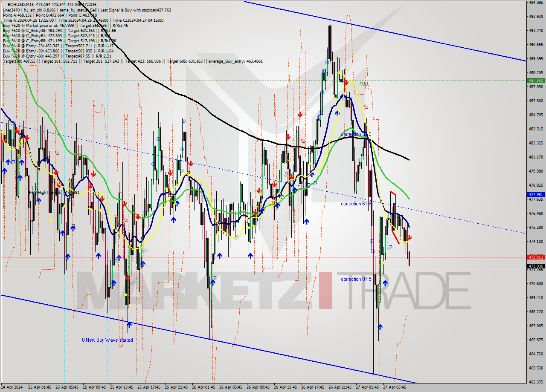Click the '27 Apr 01:45' time label

point(368,388)
